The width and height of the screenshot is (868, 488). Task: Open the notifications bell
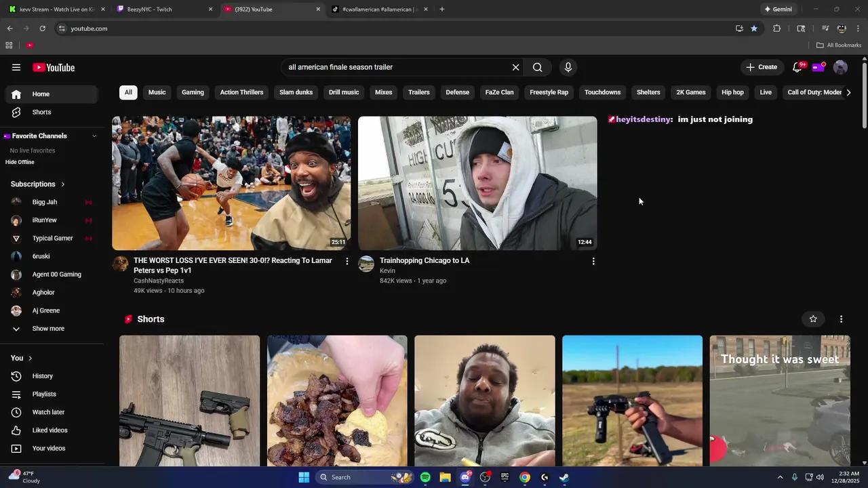pyautogui.click(x=797, y=67)
